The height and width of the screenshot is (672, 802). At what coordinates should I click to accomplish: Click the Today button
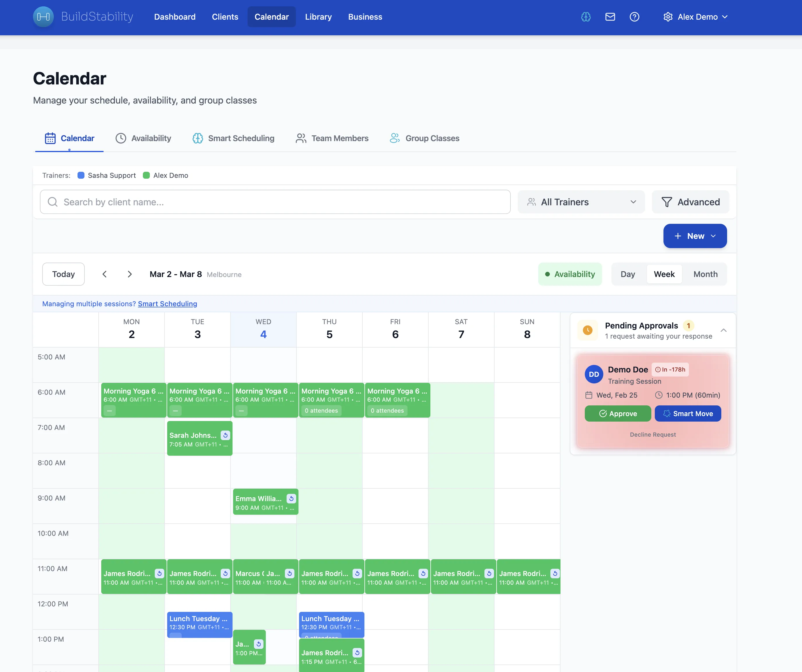coord(63,274)
